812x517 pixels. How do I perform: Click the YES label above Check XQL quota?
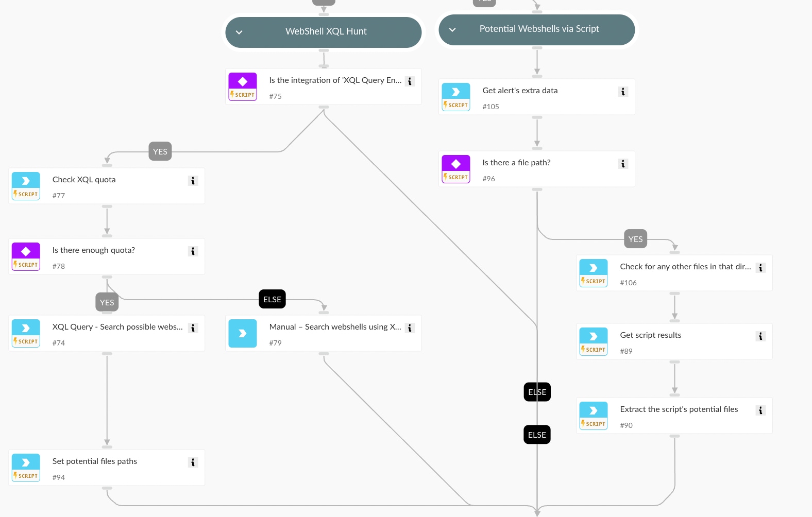[160, 151]
